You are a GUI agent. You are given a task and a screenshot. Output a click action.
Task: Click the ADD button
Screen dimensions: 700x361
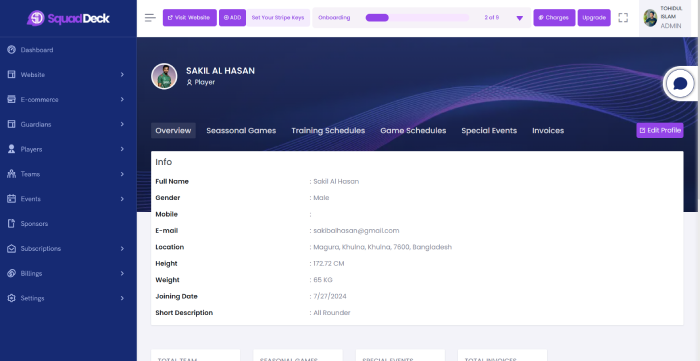pyautogui.click(x=232, y=18)
